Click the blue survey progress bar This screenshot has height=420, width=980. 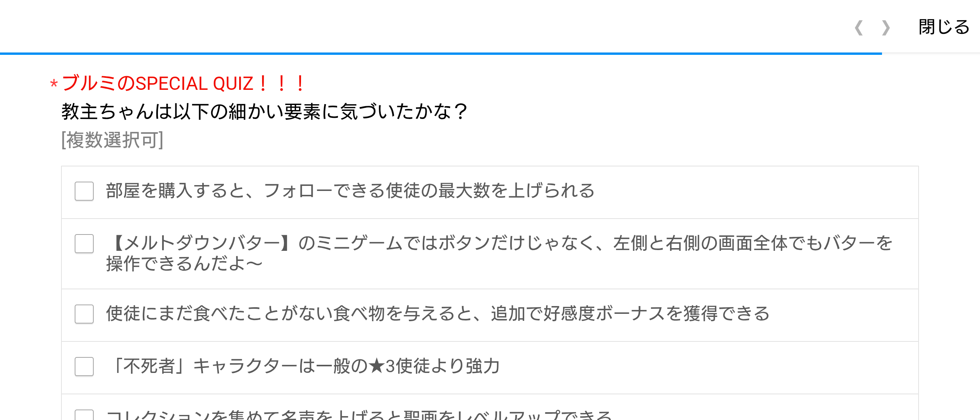point(439,53)
